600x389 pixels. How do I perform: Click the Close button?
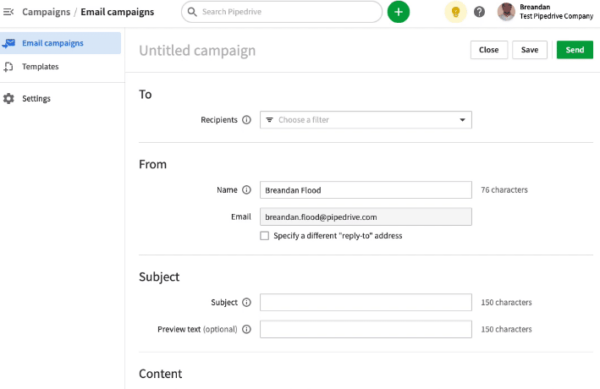(489, 50)
